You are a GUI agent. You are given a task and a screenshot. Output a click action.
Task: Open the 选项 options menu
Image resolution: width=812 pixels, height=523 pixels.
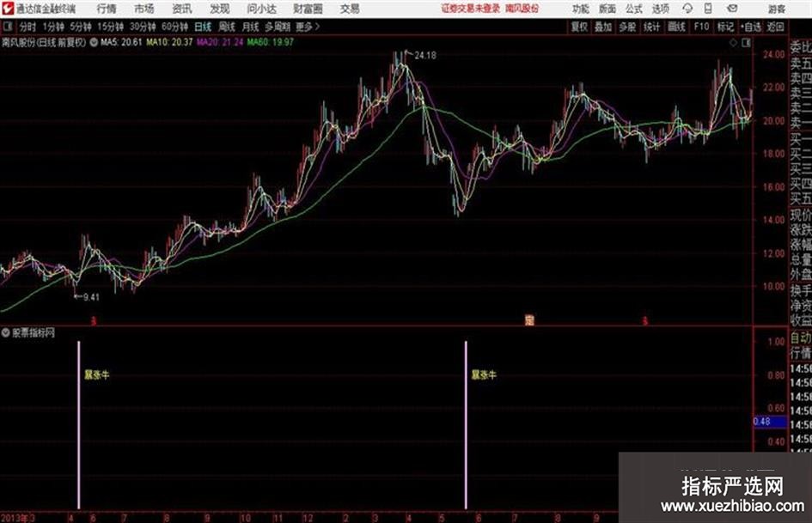pyautogui.click(x=660, y=9)
